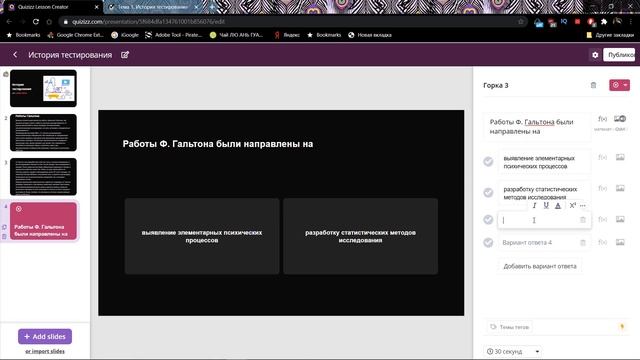Insert formula f(x) for second answer option
Screen dimensions: 640x360
(x=602, y=188)
